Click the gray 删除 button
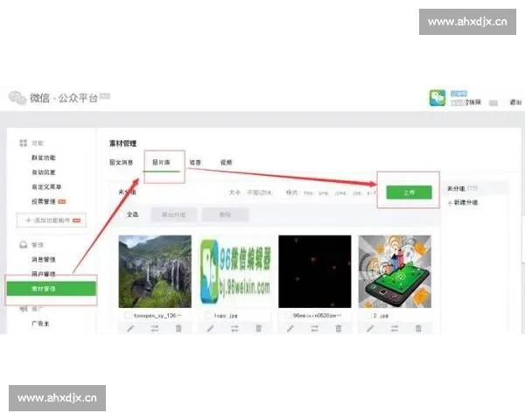The image size is (525, 420). (x=225, y=214)
